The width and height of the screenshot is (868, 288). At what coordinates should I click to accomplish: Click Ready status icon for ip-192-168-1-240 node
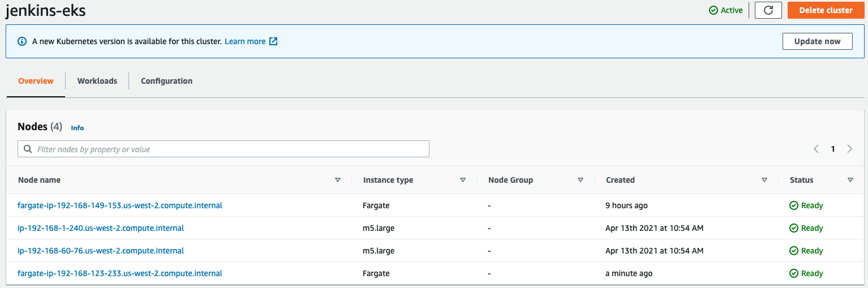tap(794, 228)
